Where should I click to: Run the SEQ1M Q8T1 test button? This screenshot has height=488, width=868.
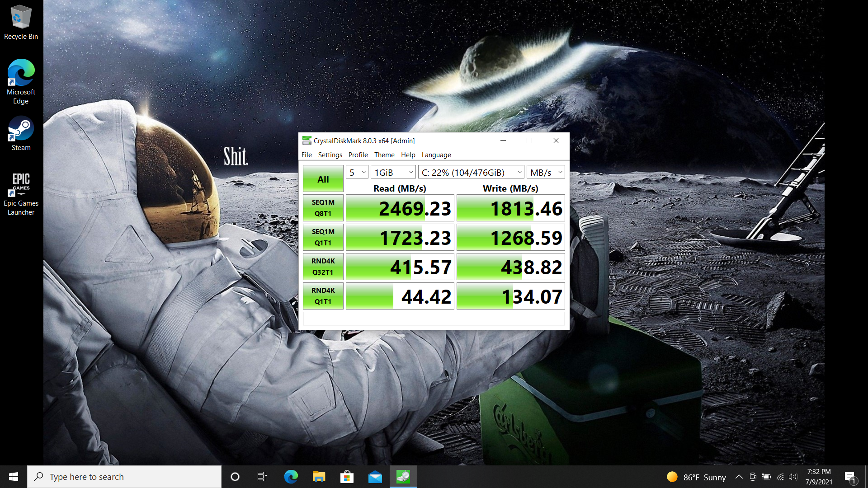point(323,208)
